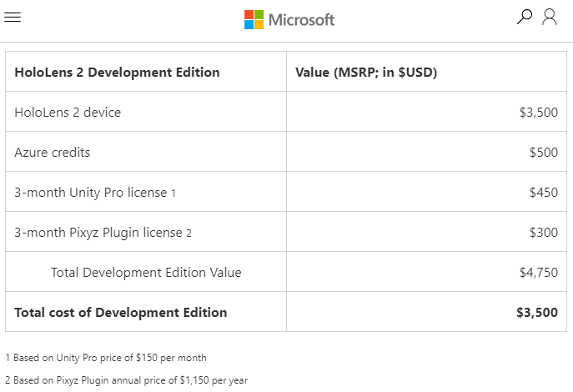Open the search magnifier icon
This screenshot has height=392, width=573.
(x=524, y=17)
